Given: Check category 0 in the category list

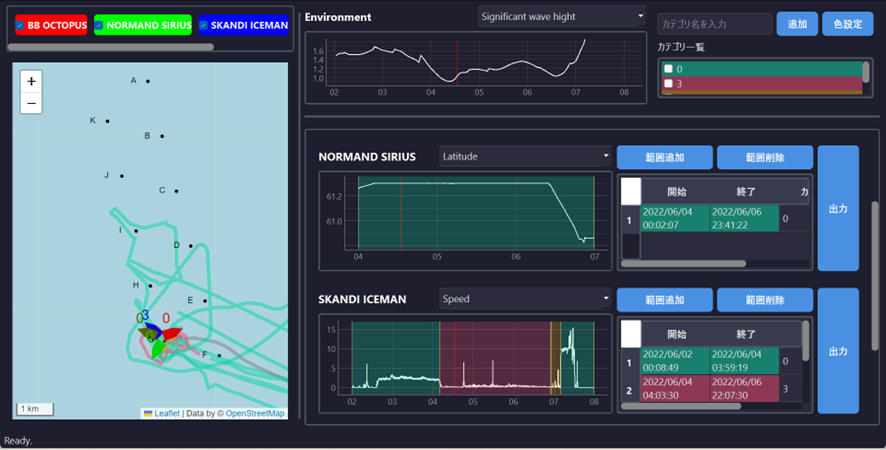Looking at the screenshot, I should [668, 69].
